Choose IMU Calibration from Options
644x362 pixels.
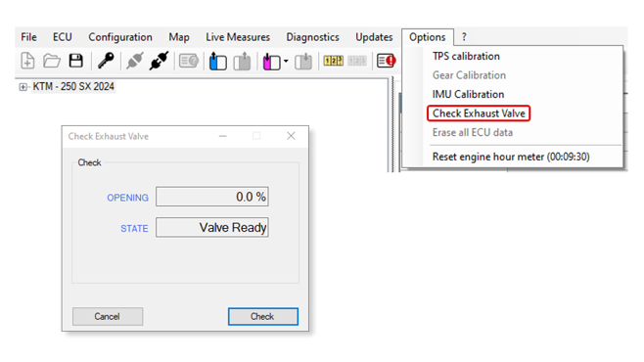(x=468, y=94)
